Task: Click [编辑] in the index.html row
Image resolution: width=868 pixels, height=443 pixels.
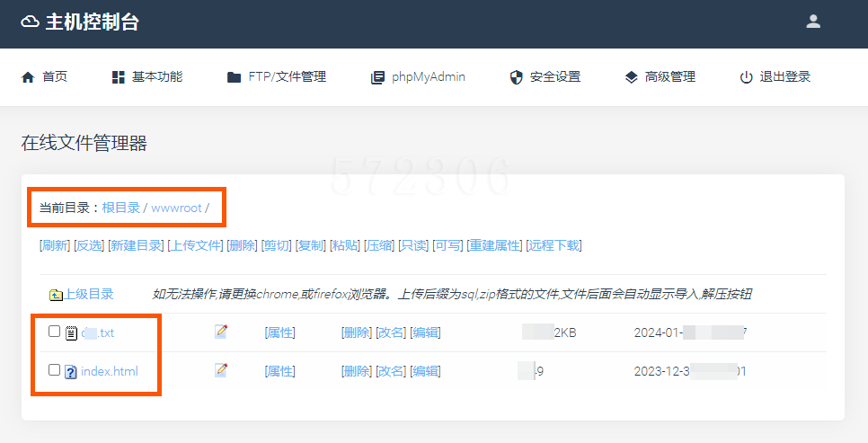Action: pyautogui.click(x=425, y=371)
